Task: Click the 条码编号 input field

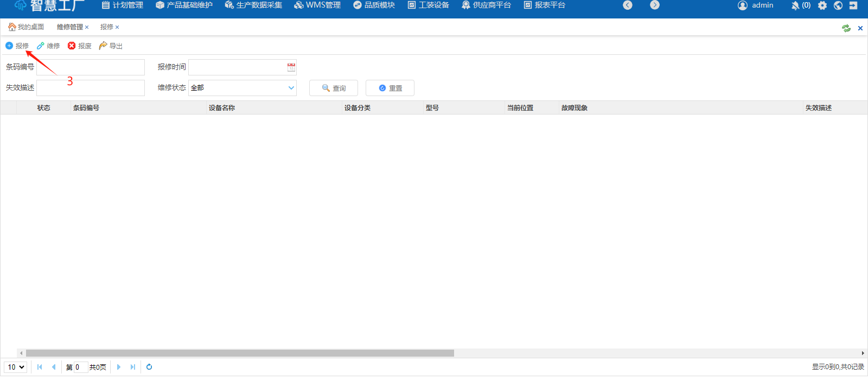Action: click(91, 67)
